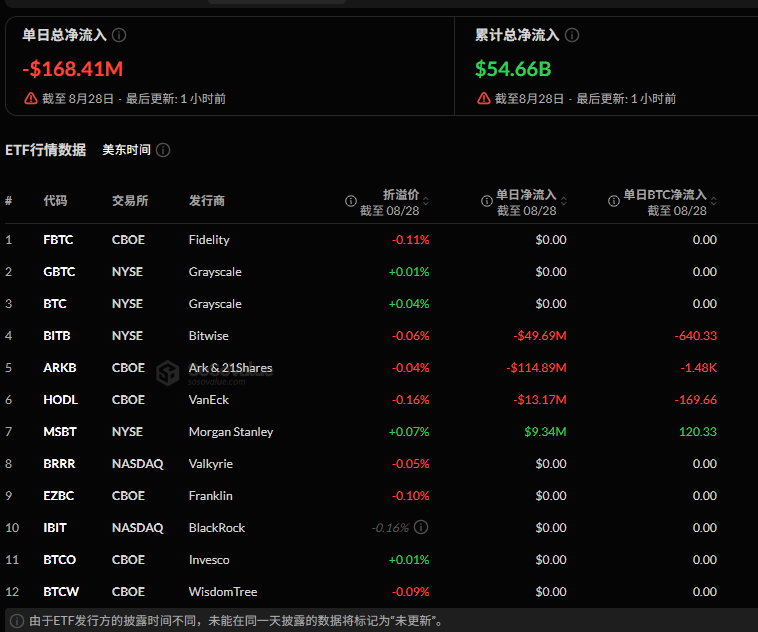Open the BITB ticker link
758x632 pixels.
pos(57,336)
